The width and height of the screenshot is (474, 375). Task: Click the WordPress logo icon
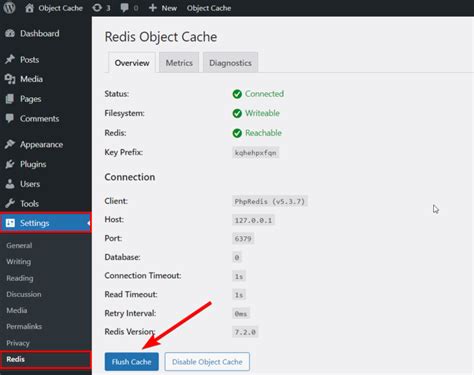(9, 8)
